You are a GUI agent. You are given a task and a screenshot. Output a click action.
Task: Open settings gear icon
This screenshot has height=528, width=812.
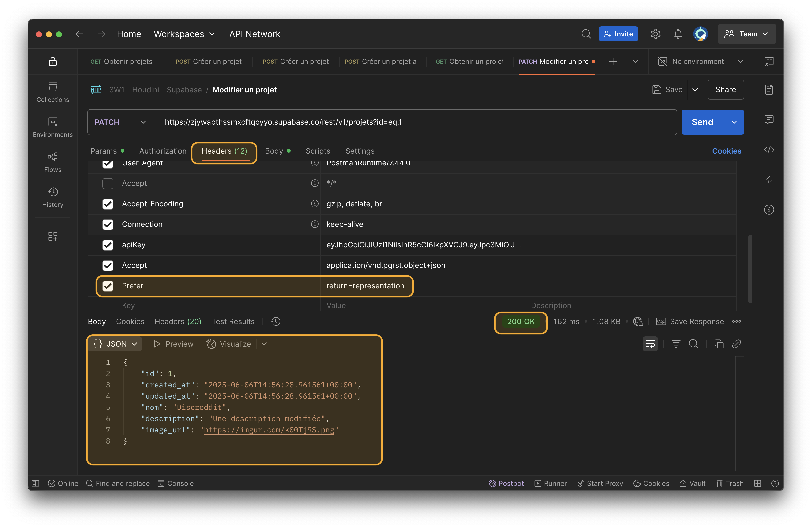655,34
